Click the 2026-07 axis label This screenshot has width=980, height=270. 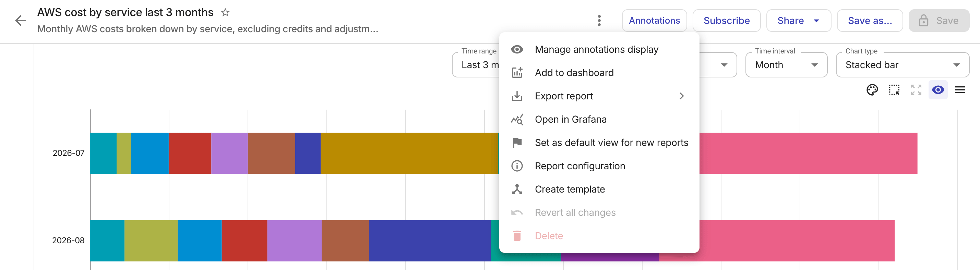[x=69, y=153]
